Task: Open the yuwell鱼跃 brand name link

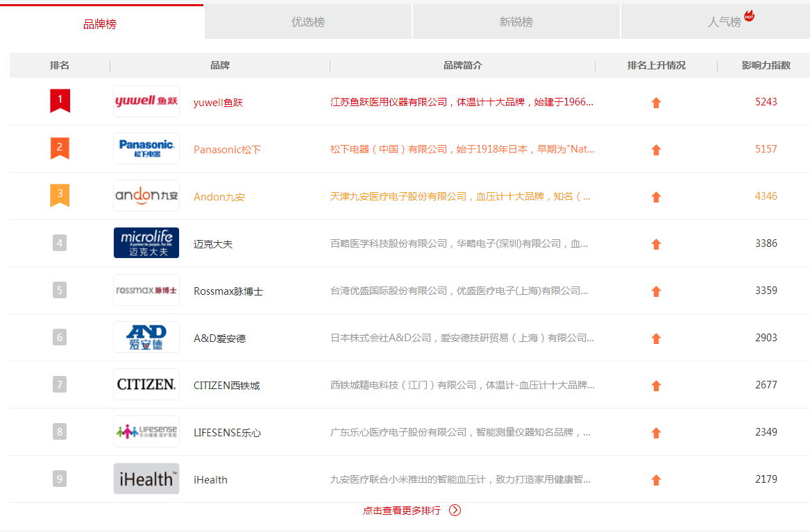Action: point(218,102)
